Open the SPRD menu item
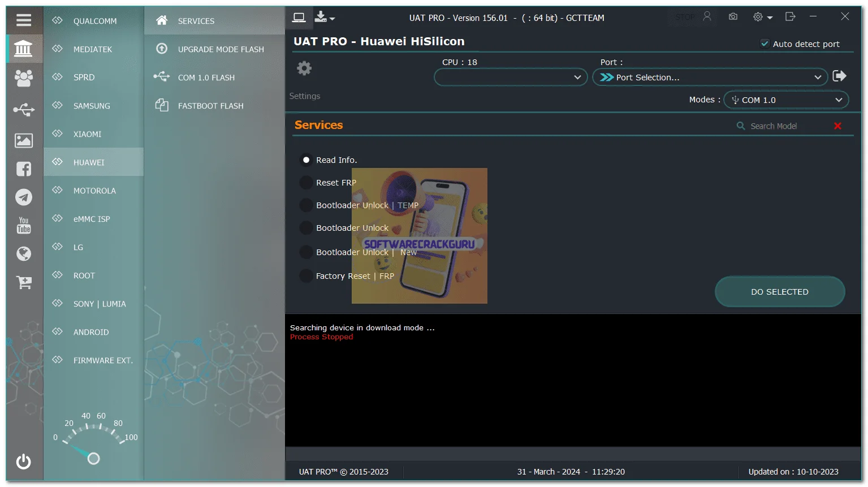868x487 pixels. 93,77
